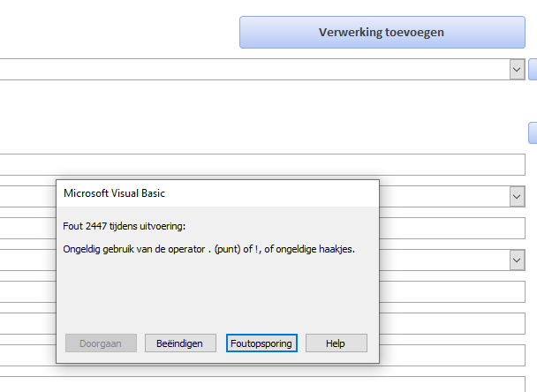
Task: Focus the text field directly above the dialog
Action: [x=262, y=165]
